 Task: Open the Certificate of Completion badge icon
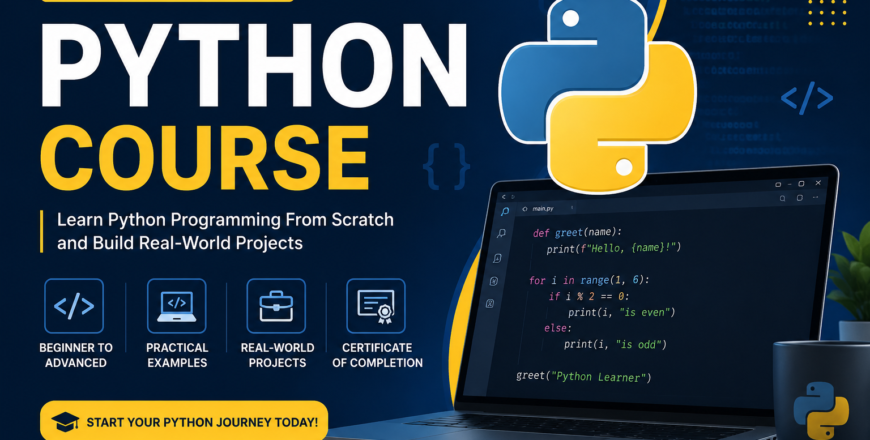(x=376, y=306)
